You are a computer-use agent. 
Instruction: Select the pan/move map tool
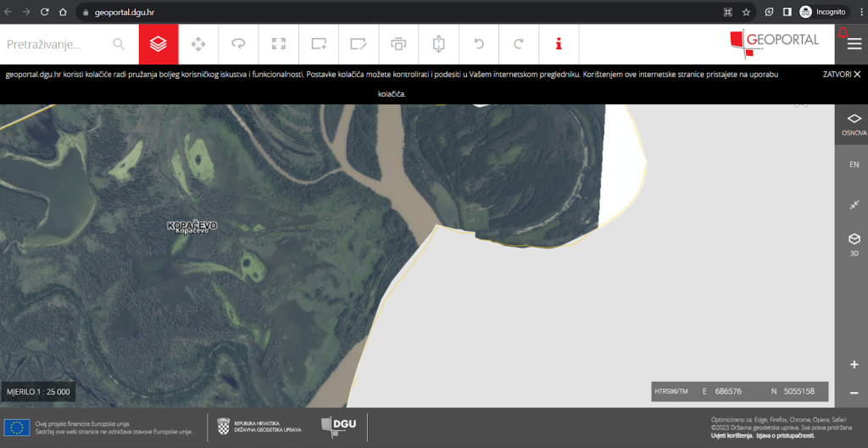[198, 44]
